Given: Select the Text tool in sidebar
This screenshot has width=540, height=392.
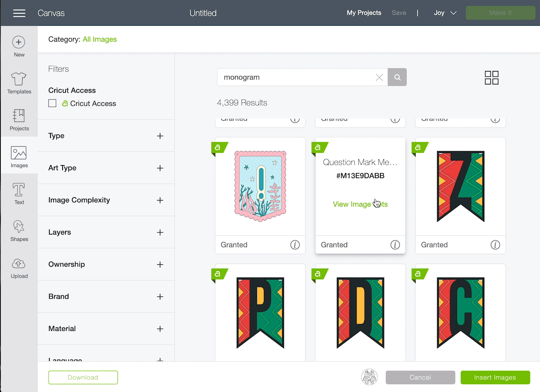Looking at the screenshot, I should (19, 190).
